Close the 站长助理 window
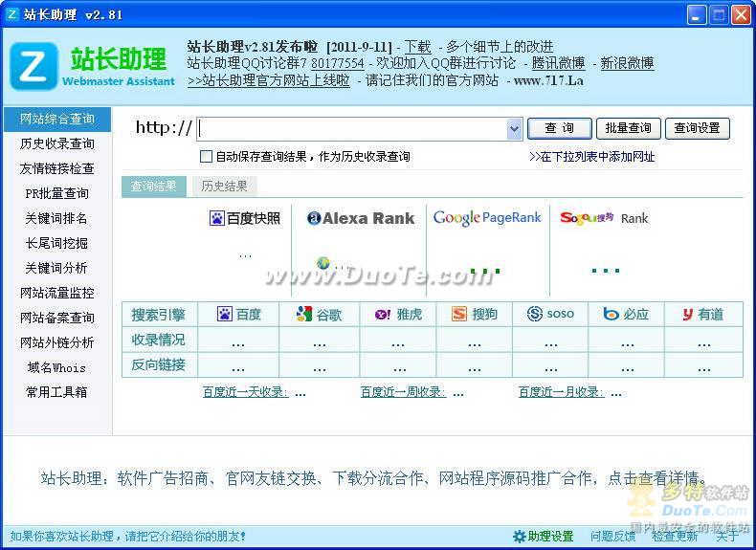The image size is (756, 550). coord(741,15)
